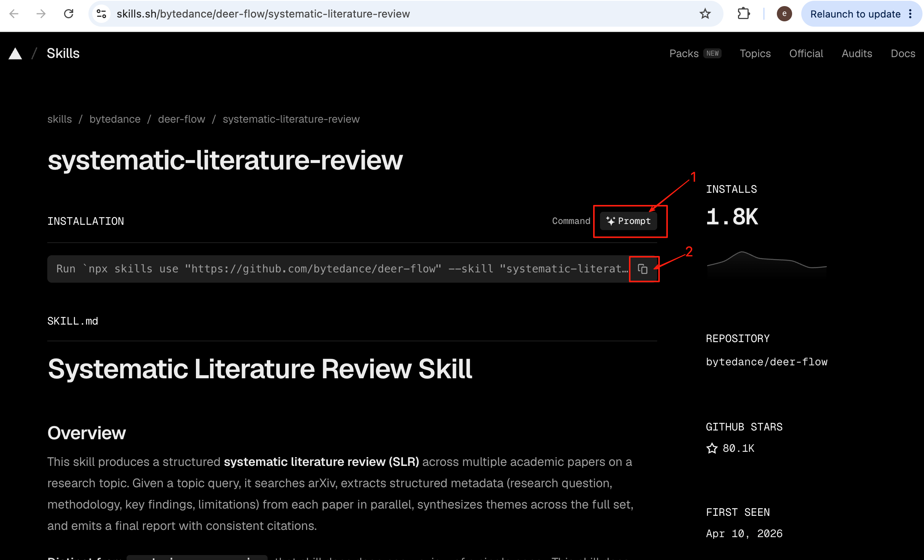924x560 pixels.
Task: Open the Docs link
Action: coord(903,53)
